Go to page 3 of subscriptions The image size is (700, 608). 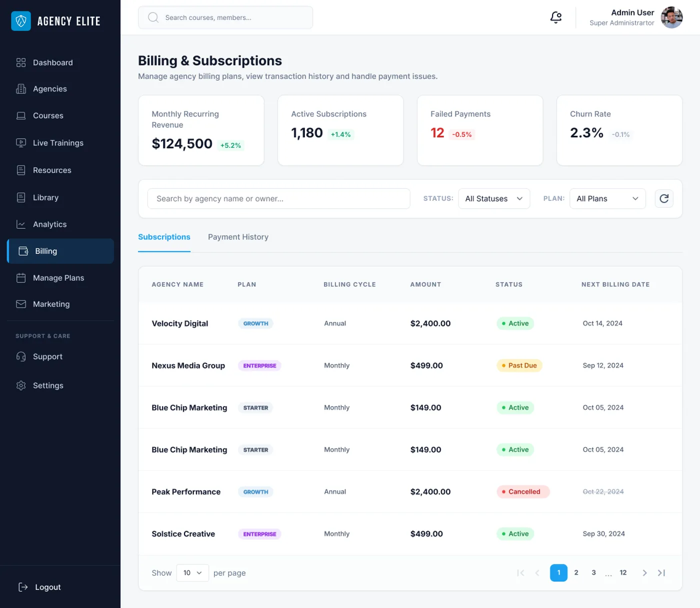point(593,573)
